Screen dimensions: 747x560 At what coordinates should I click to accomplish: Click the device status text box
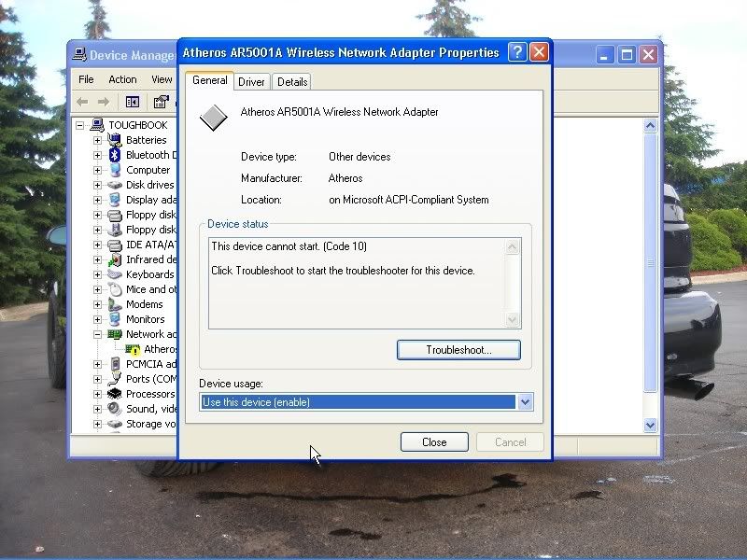[365, 284]
